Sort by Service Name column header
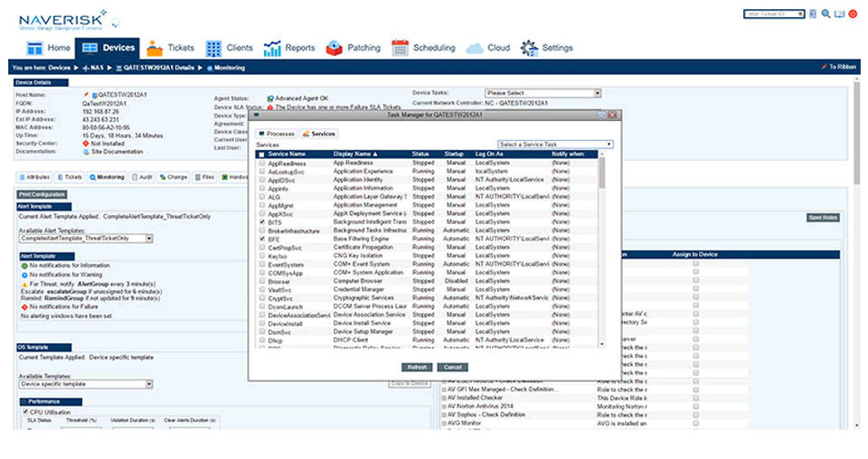 point(287,155)
